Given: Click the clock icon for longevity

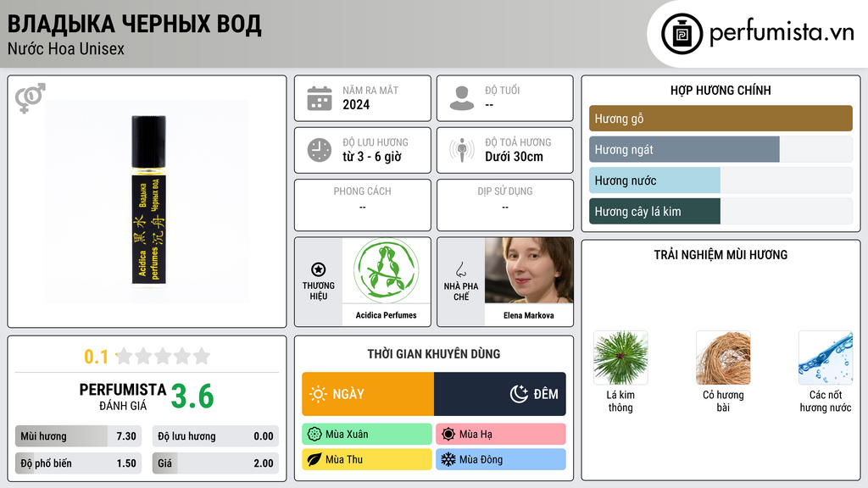Looking at the screenshot, I should (x=320, y=150).
